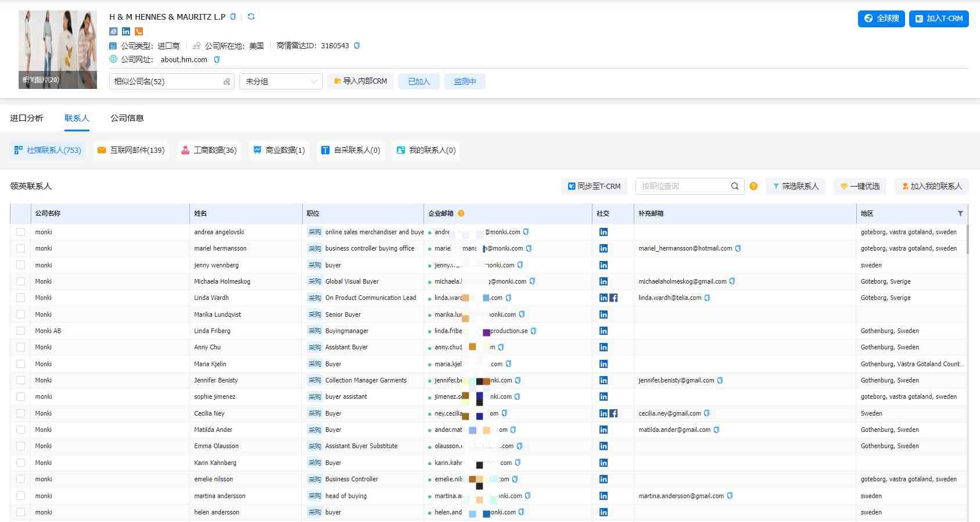The image size is (980, 522).
Task: Copy the company name H & M HENNES & MAURITZ
Action: click(x=233, y=17)
